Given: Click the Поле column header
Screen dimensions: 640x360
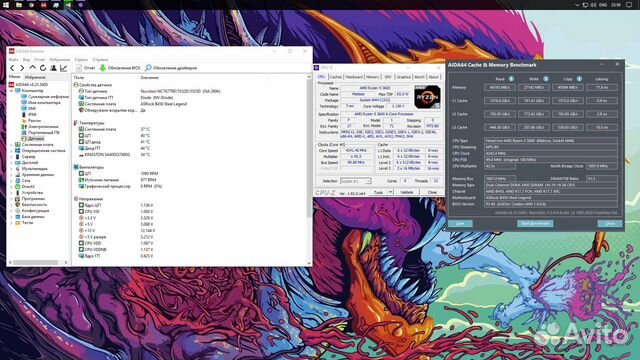Looking at the screenshot, I should click(79, 78).
